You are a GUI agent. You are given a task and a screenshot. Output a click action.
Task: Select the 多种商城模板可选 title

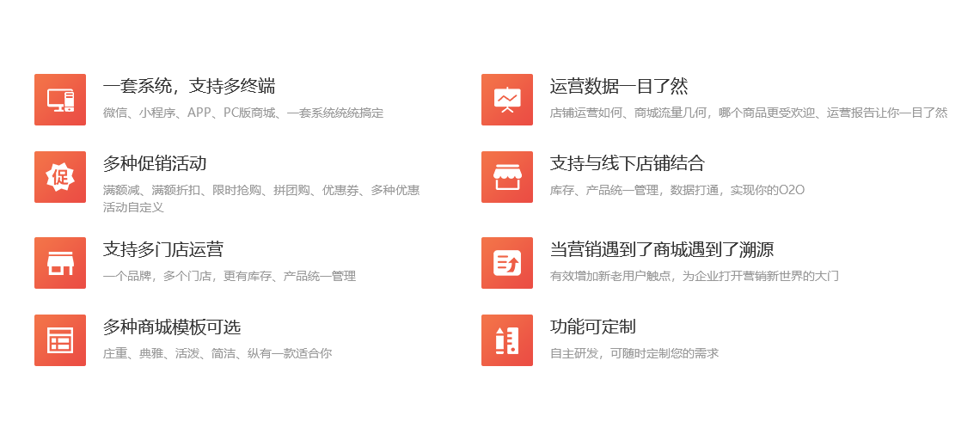tap(172, 327)
